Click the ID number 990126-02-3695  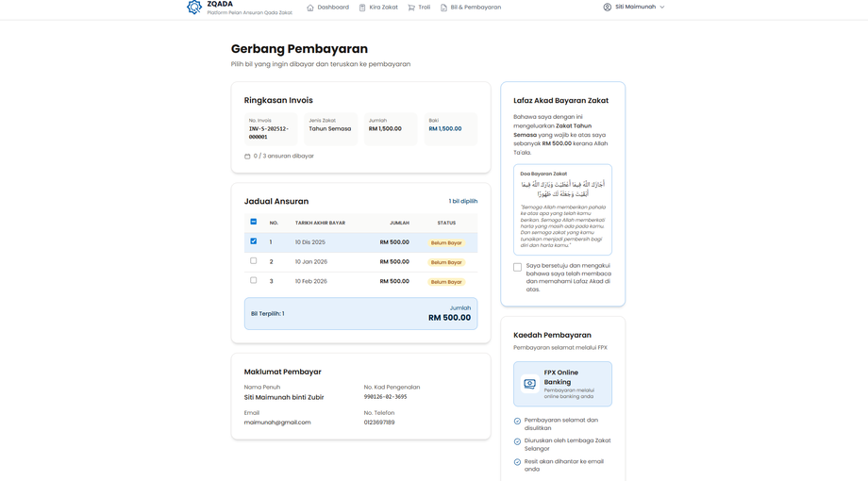[x=385, y=397]
